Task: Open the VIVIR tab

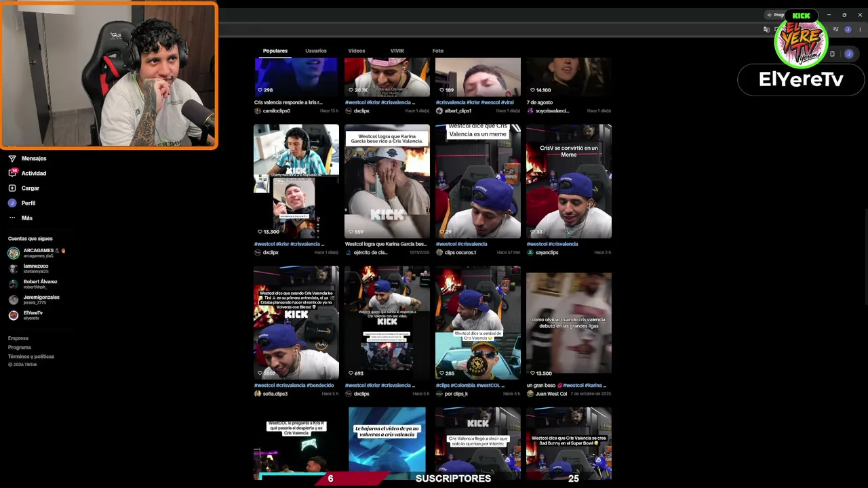Action: point(397,51)
